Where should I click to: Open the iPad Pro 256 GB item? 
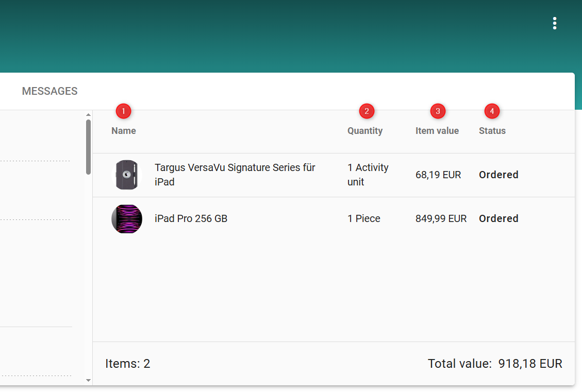pos(191,218)
